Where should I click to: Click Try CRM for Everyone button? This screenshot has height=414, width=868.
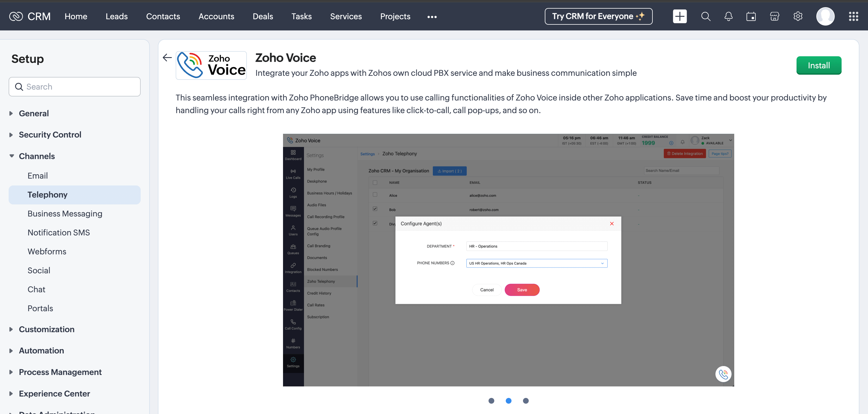598,16
